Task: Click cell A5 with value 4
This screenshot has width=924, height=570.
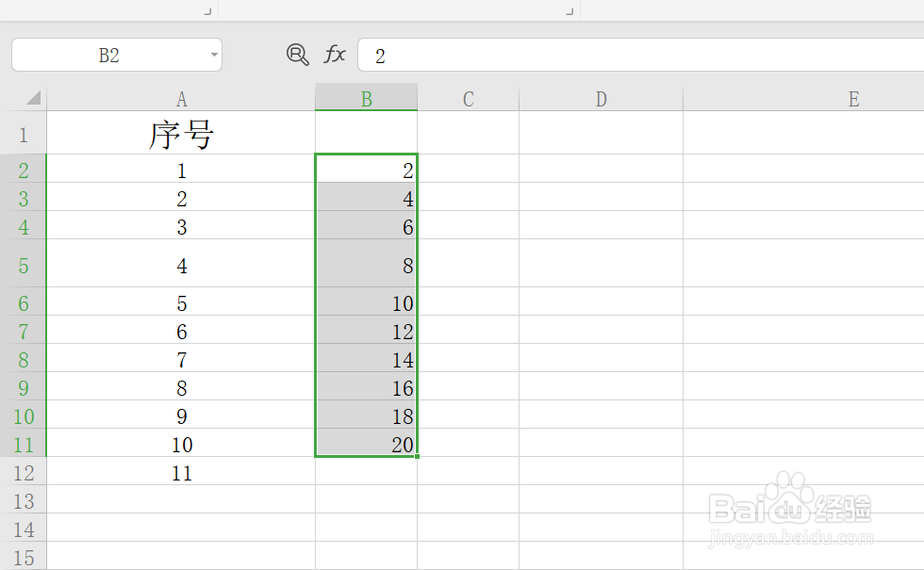Action: [181, 264]
